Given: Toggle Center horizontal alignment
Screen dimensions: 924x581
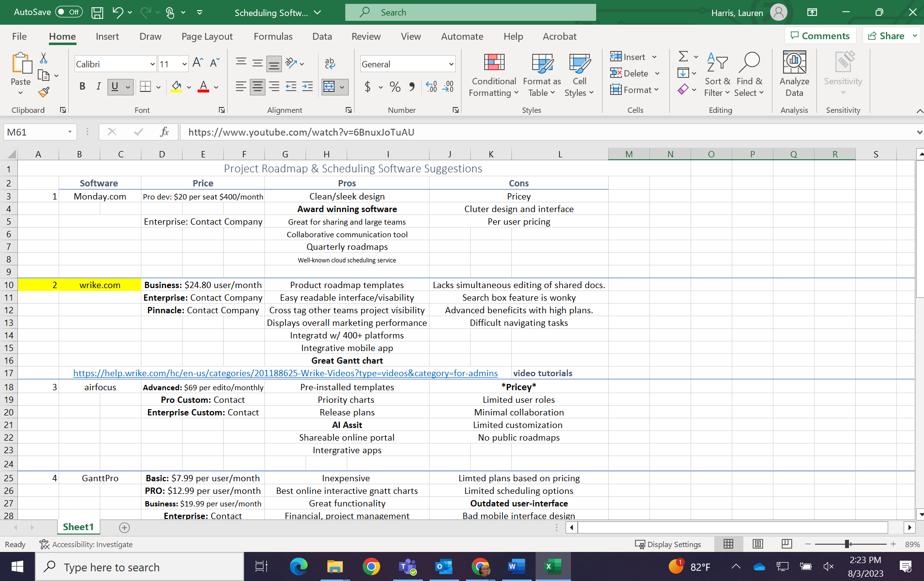Looking at the screenshot, I should (x=258, y=87).
